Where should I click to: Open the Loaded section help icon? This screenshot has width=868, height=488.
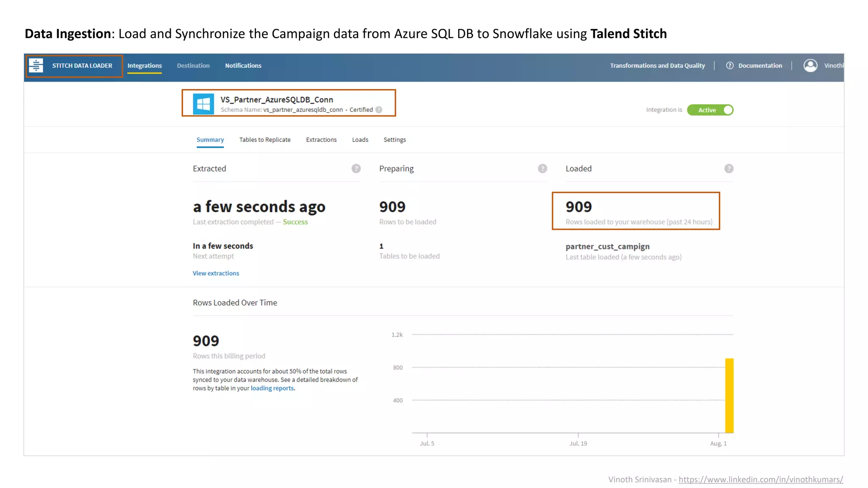click(x=729, y=169)
